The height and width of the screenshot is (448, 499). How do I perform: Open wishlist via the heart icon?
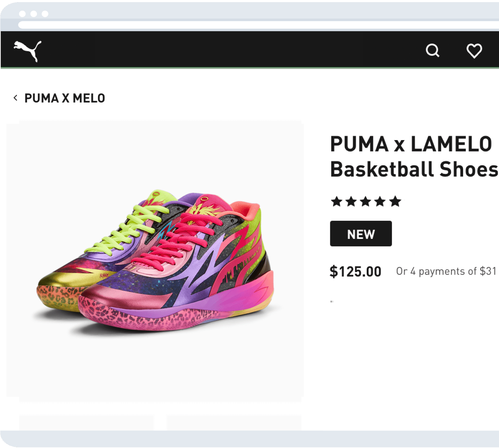click(x=474, y=50)
